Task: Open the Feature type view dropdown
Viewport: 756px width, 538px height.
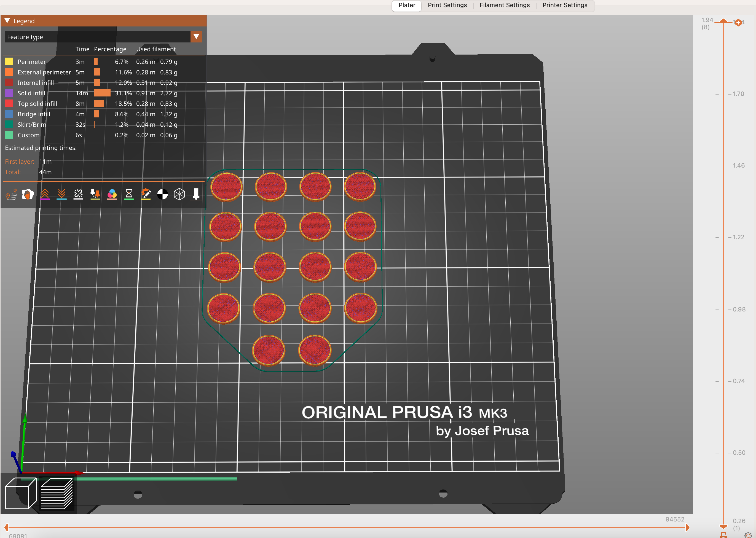Action: point(100,37)
